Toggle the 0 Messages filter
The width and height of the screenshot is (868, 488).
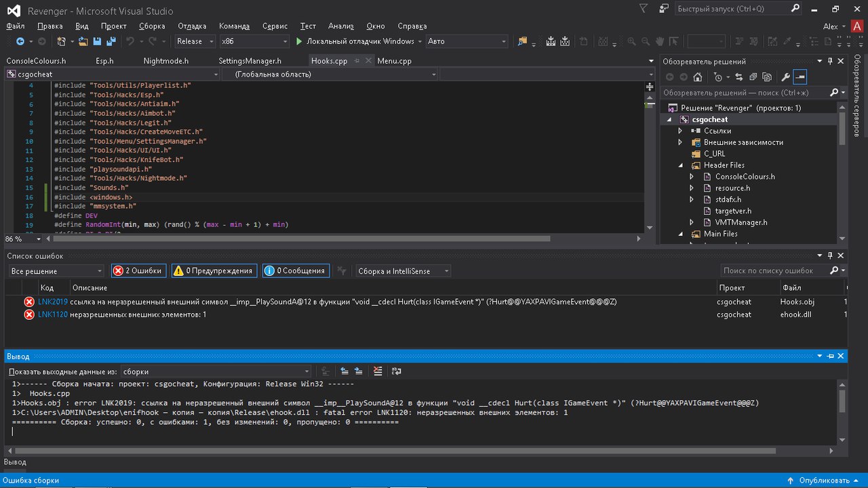pyautogui.click(x=296, y=270)
